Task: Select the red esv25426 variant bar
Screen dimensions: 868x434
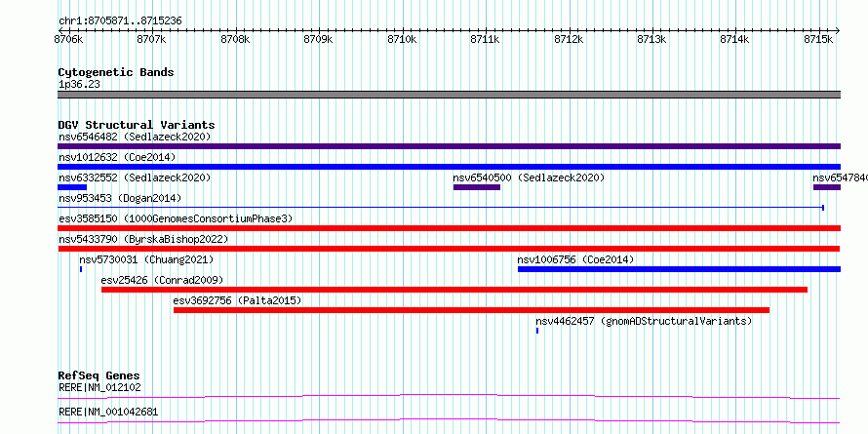Action: click(454, 290)
